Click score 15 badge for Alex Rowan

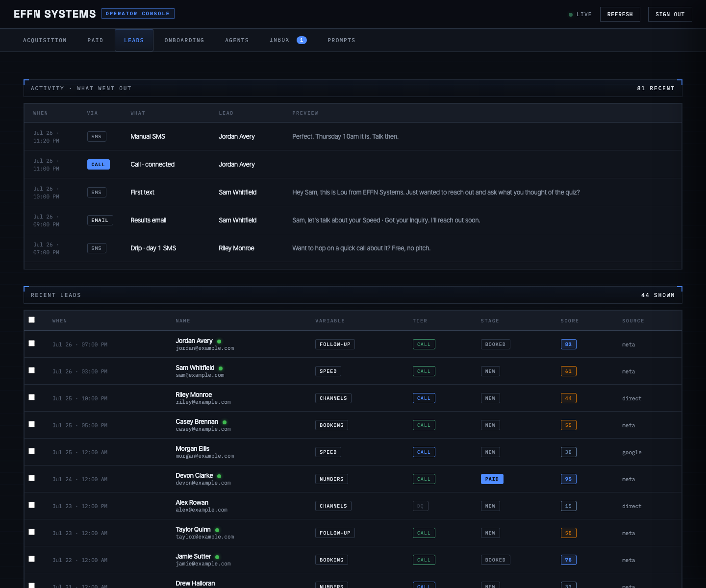click(x=568, y=506)
